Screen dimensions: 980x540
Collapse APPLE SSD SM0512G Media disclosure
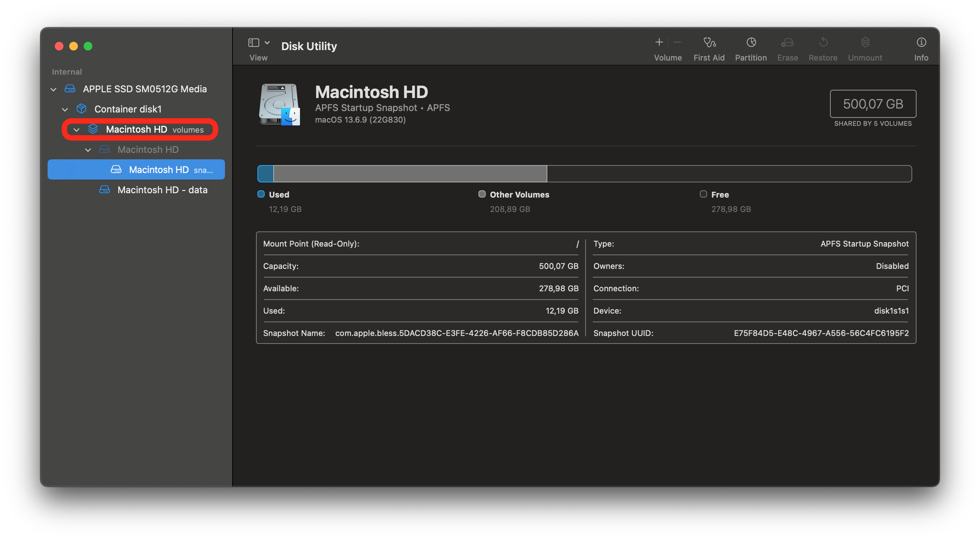pyautogui.click(x=54, y=89)
